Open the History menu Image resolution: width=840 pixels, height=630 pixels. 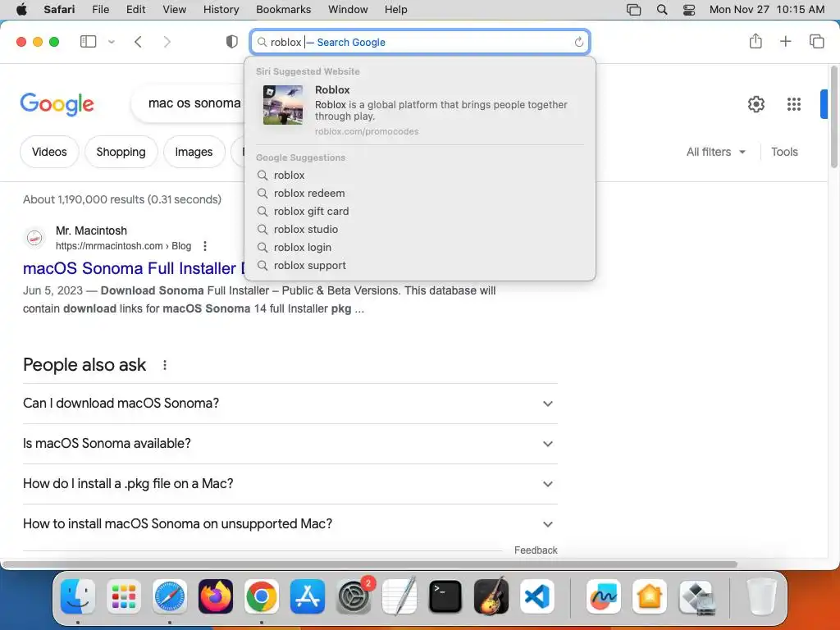point(221,10)
